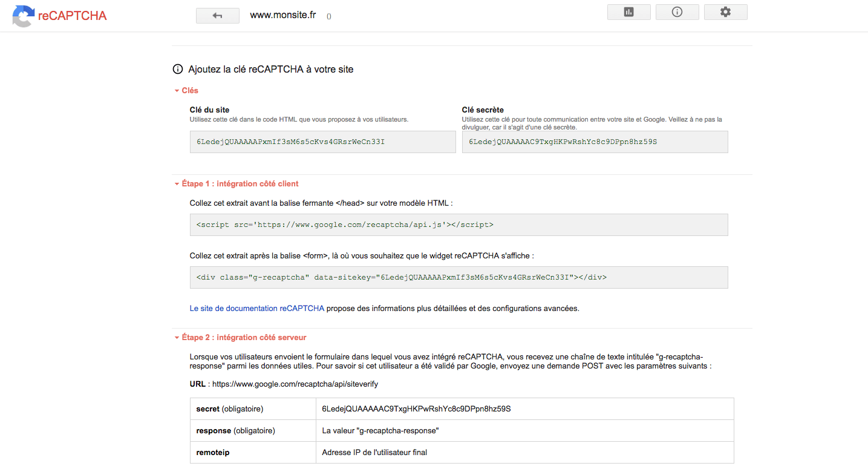Open 'Le site de documentation reCAPTCHA' link
This screenshot has width=868, height=469.
click(256, 309)
